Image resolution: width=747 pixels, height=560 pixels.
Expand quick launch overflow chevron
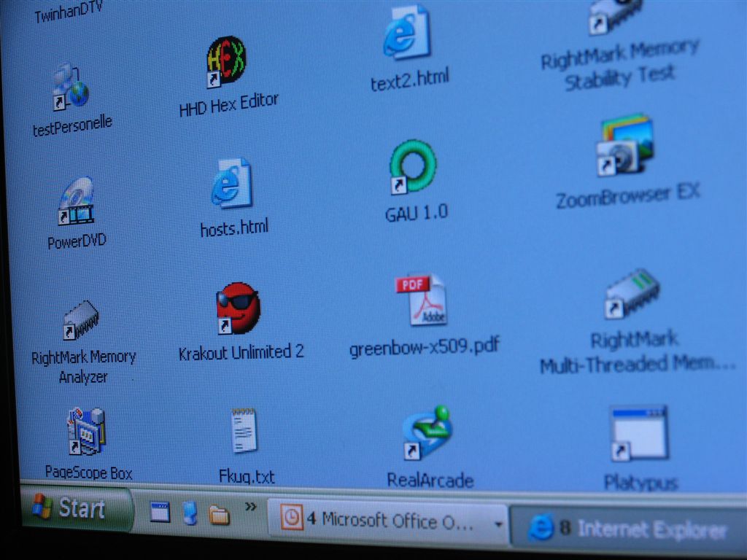click(251, 507)
